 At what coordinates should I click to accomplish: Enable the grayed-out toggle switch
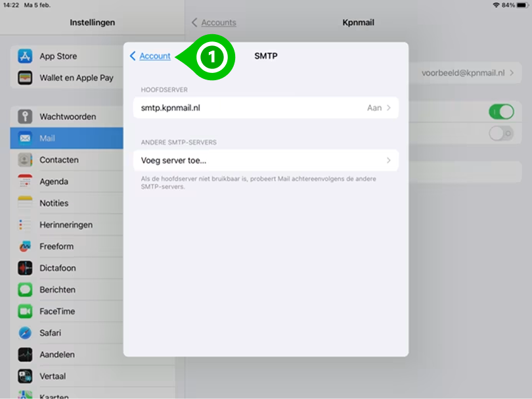[500, 133]
